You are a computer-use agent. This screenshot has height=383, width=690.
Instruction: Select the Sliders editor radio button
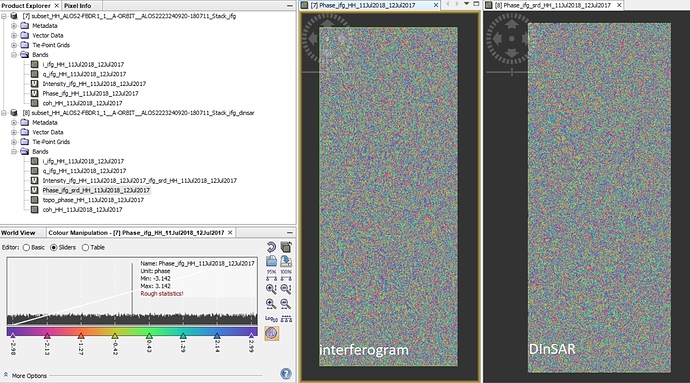pos(54,247)
